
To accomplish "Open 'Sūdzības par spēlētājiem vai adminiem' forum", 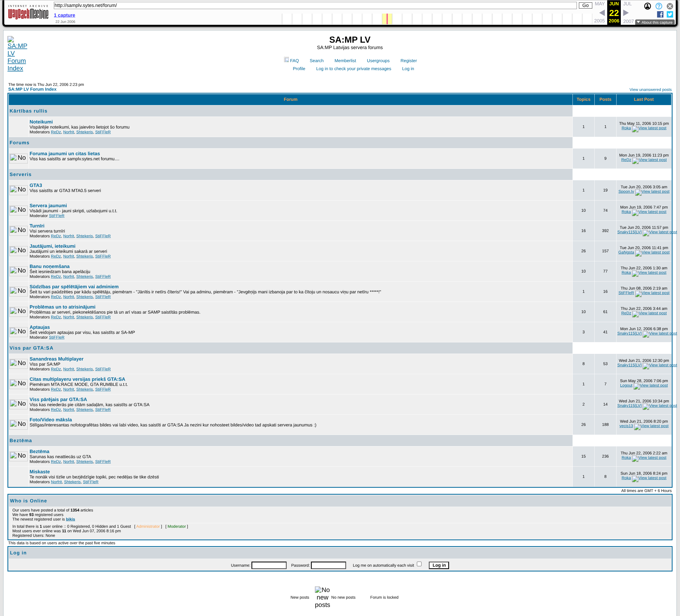I will (x=74, y=287).
